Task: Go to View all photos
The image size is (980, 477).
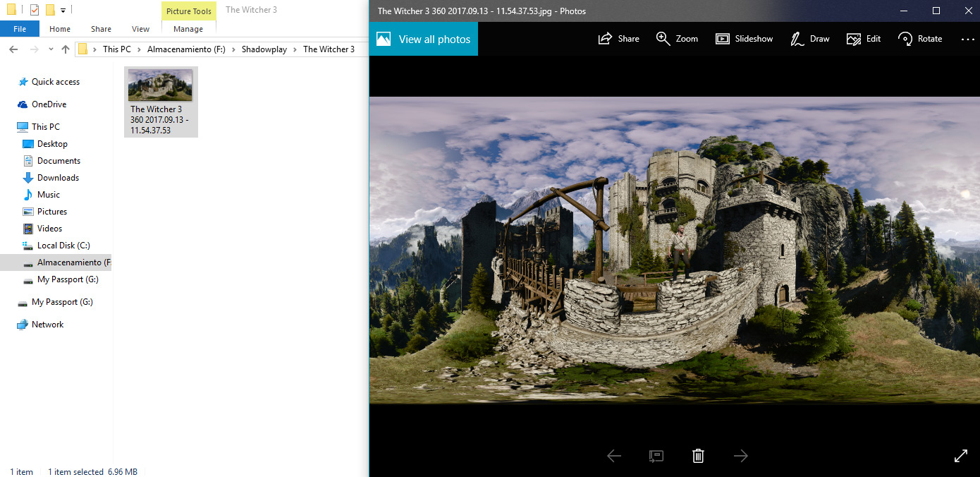Action: (424, 39)
